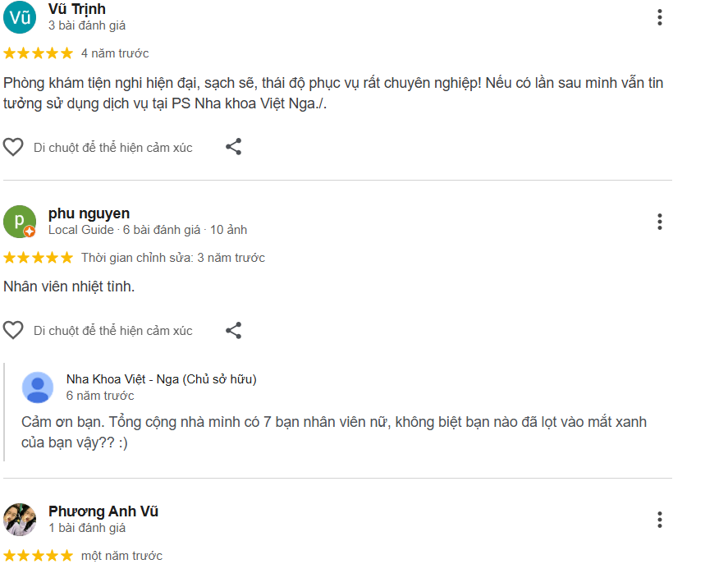Click '3 bài đánh giá' under Vũ Trịnh
Viewport: 728px width, 564px height.
87,25
